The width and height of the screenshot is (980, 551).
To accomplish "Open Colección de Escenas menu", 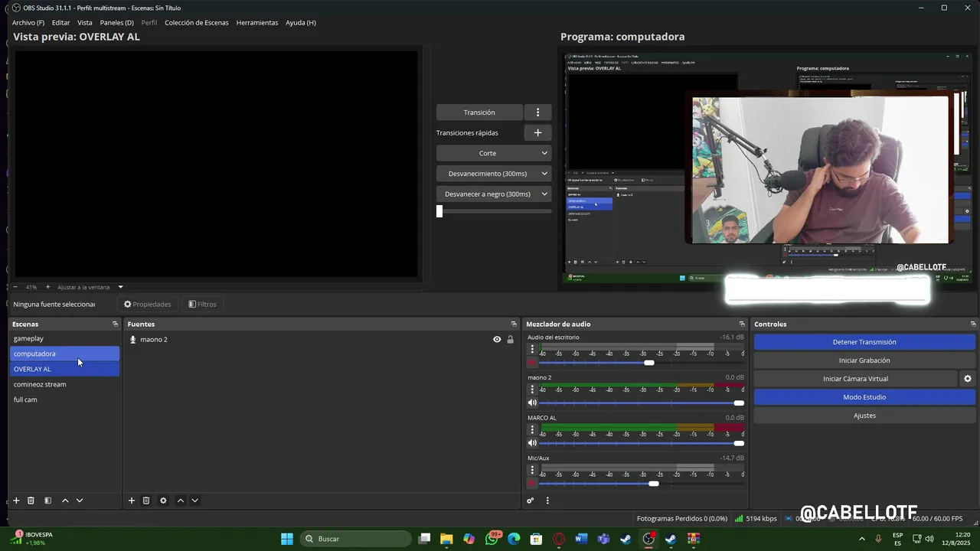I will coord(197,23).
